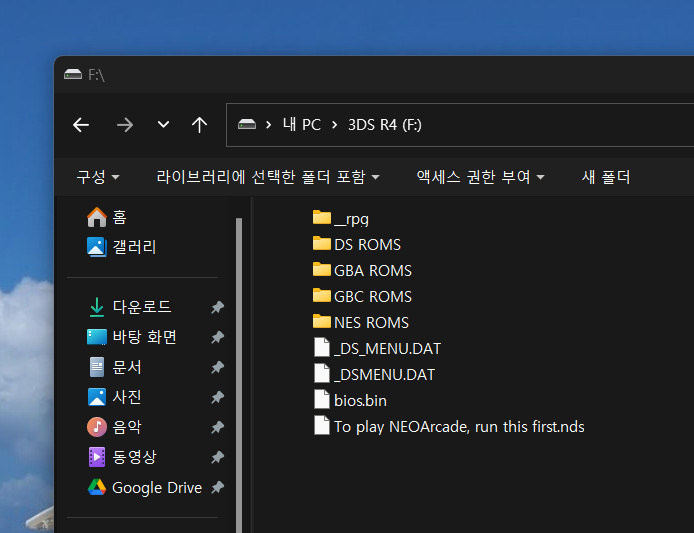Open 문서 quick access folder
This screenshot has height=533, width=694.
coord(114,367)
